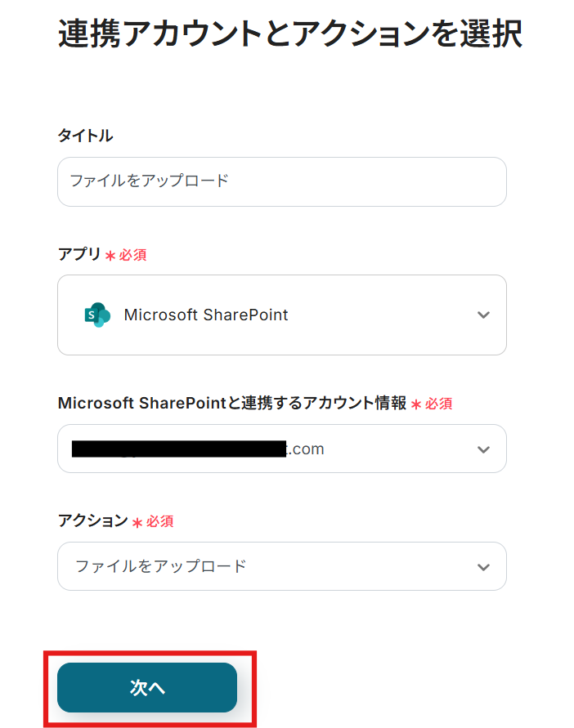574x728 pixels.
Task: Select the "Microsoft SharePoint" app name text
Action: 206,315
